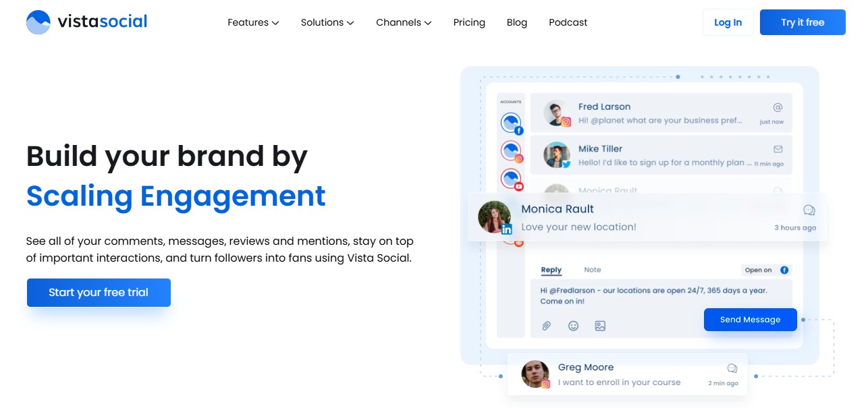Click the Start your free trial button
Image resolution: width=868 pixels, height=408 pixels.
tap(99, 292)
